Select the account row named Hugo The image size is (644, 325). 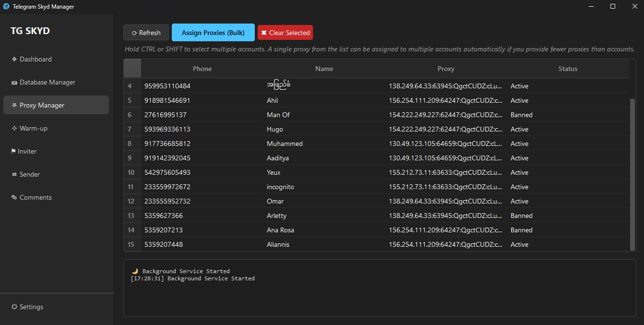point(274,129)
